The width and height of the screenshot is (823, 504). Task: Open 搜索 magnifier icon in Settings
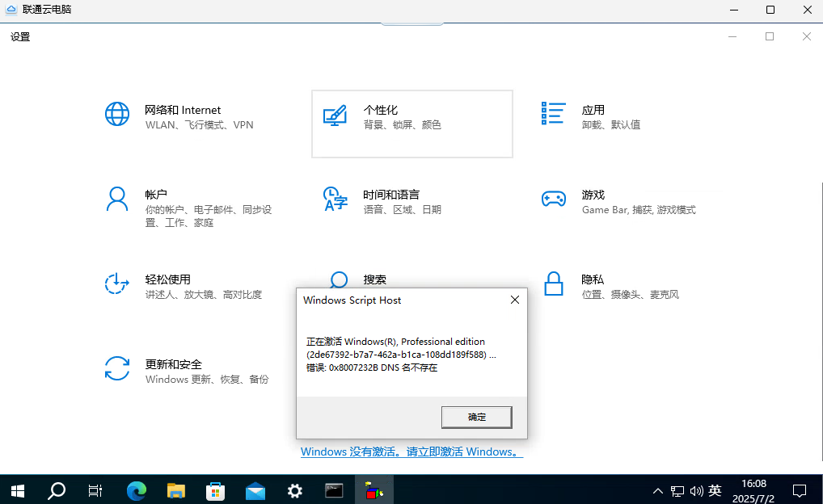click(x=339, y=279)
